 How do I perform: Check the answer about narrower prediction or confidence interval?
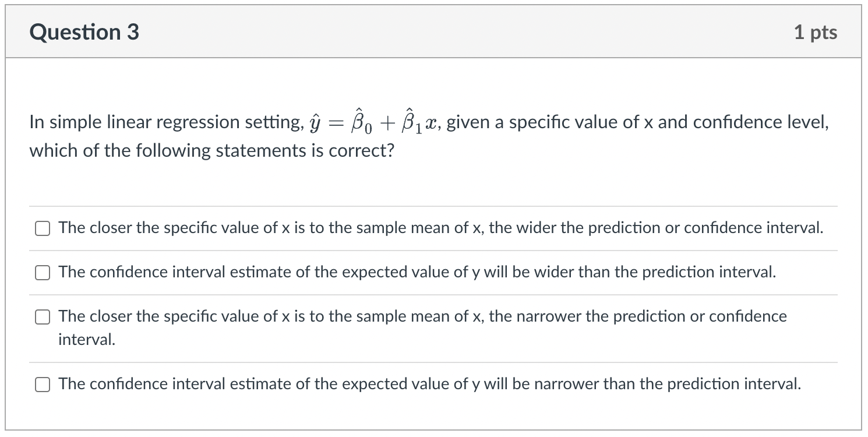tap(42, 317)
